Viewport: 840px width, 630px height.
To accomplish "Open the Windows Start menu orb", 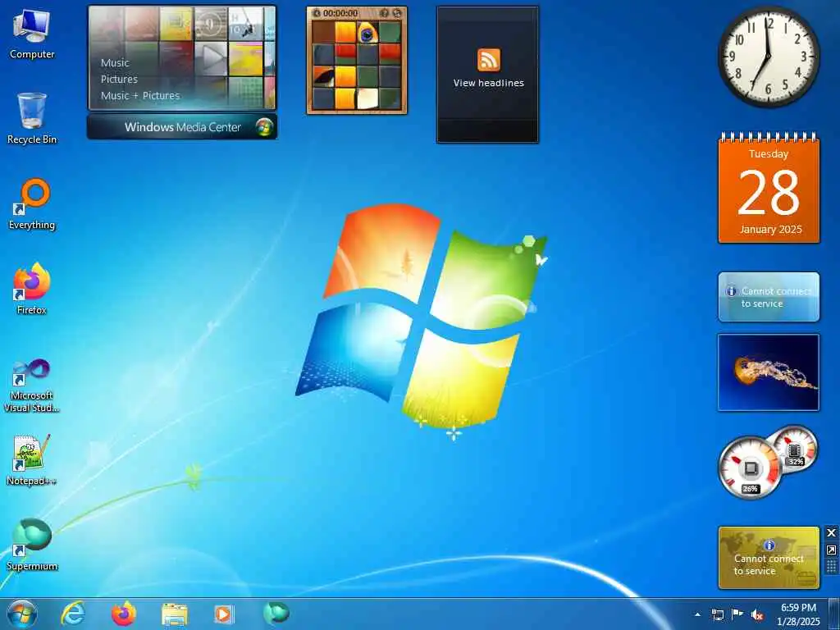I will [x=22, y=614].
